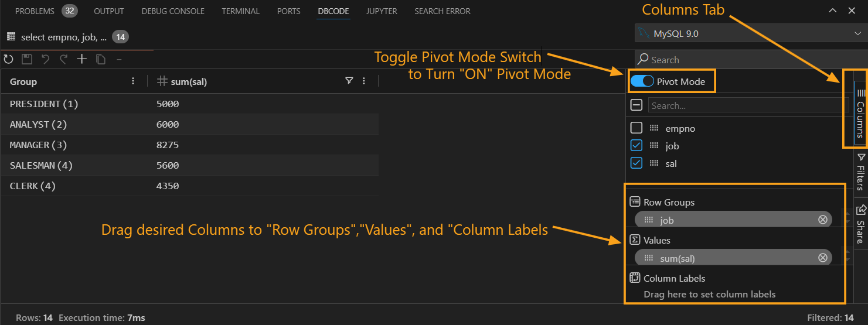
Task: Click the Column Labels section icon
Action: 635,278
